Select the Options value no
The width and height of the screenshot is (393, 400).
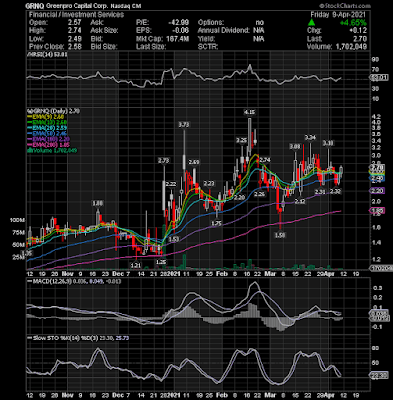(259, 23)
